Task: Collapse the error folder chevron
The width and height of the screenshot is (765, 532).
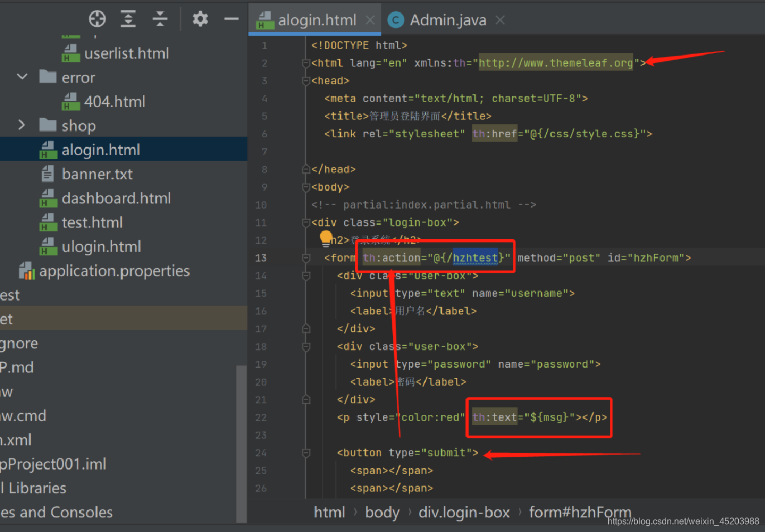Action: pos(22,77)
